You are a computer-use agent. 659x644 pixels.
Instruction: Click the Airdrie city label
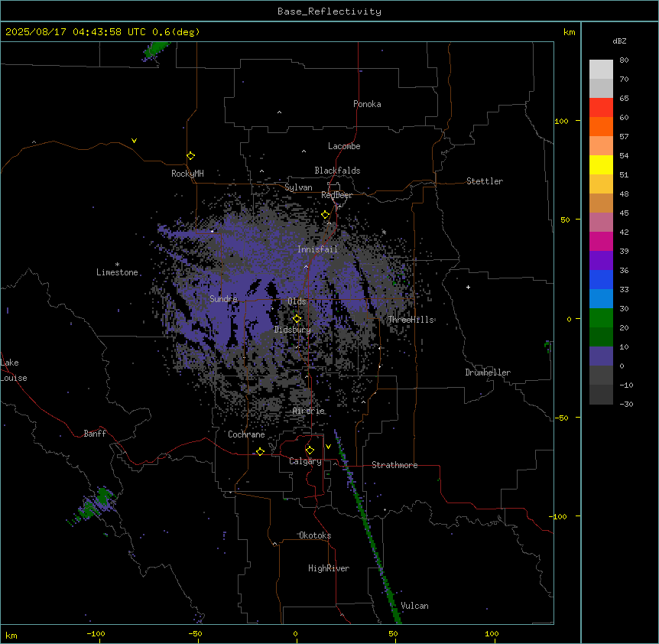tap(309, 411)
